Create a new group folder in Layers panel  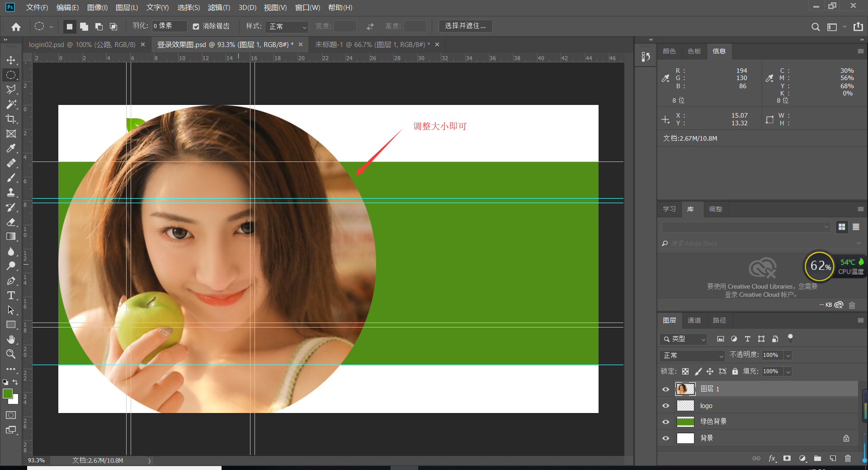tap(817, 458)
